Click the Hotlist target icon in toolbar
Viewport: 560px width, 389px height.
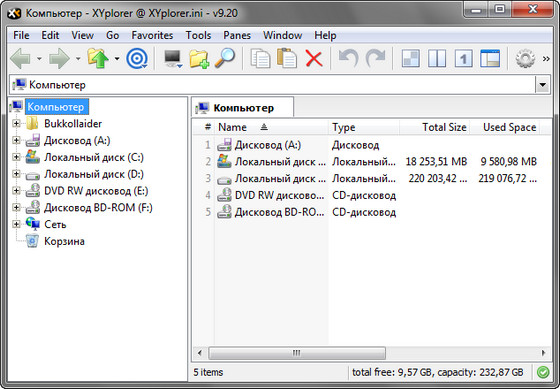click(x=137, y=58)
